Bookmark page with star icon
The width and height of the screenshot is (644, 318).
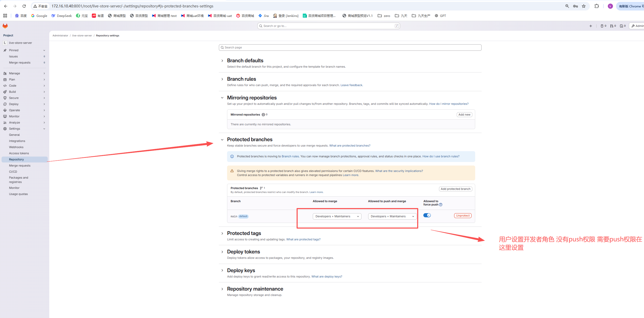point(584,6)
